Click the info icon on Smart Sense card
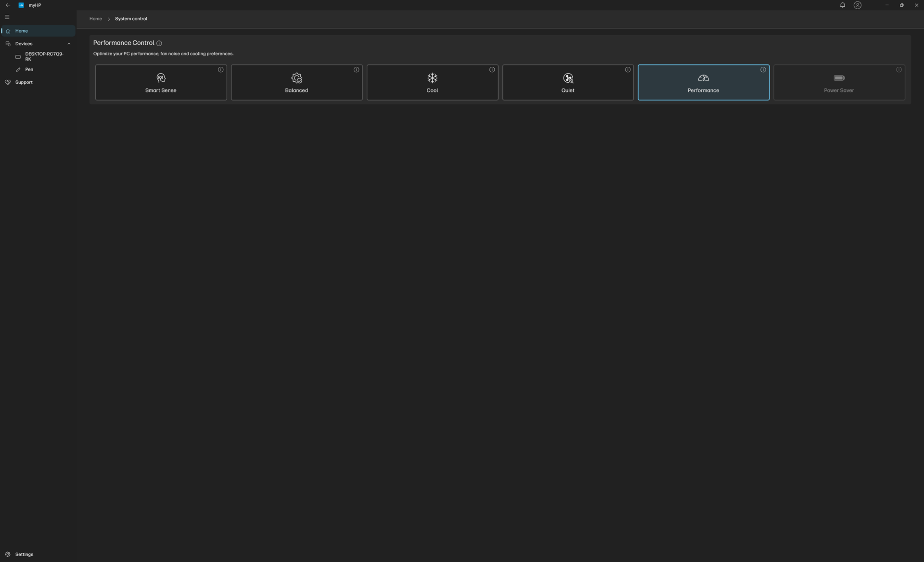Screen dimensions: 924x562 click(220, 70)
